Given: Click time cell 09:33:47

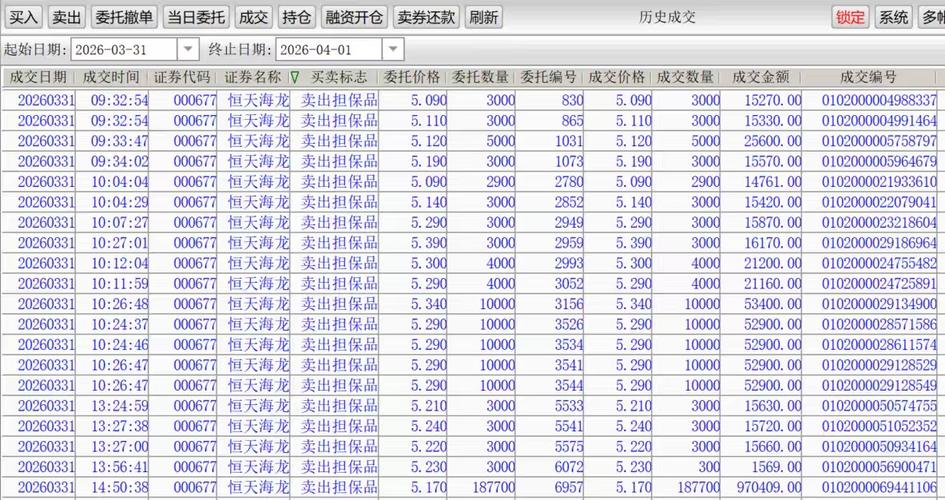Looking at the screenshot, I should point(119,141).
